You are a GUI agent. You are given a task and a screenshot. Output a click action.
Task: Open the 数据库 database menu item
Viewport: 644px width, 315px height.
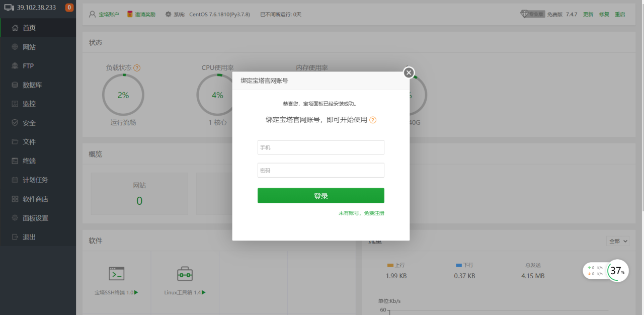38,85
